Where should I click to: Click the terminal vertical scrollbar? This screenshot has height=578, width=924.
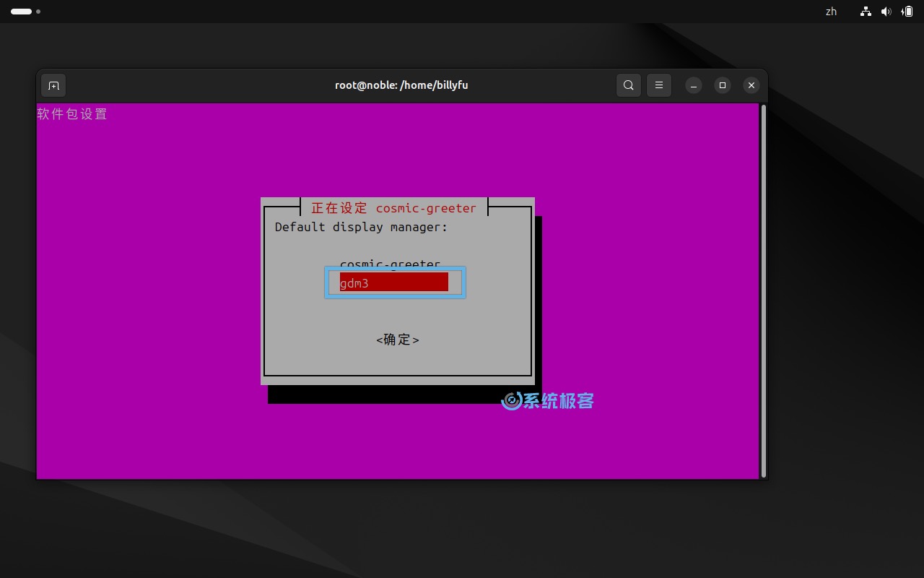764,290
